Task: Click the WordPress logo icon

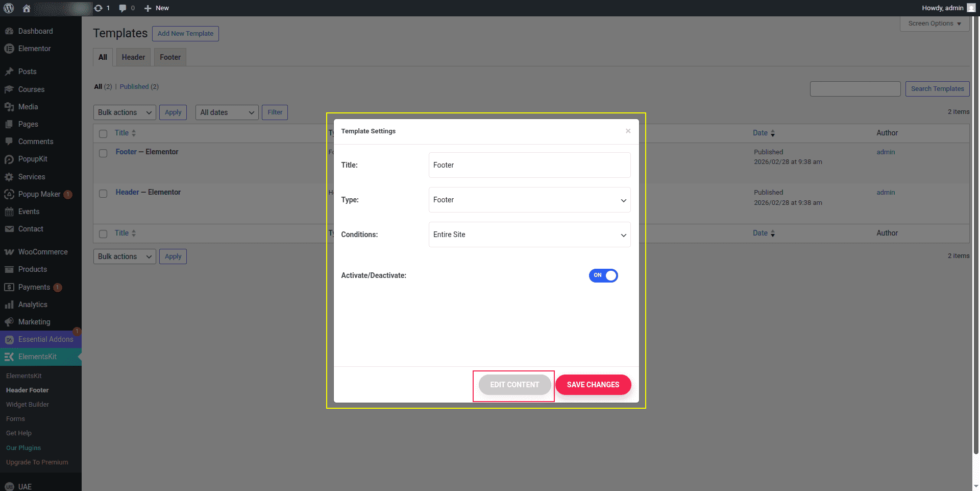Action: [x=9, y=8]
